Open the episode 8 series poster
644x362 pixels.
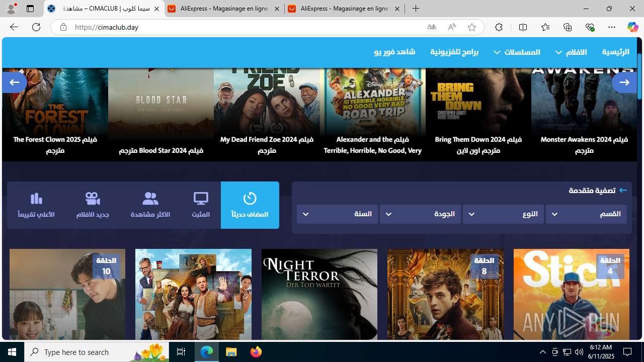click(x=445, y=294)
